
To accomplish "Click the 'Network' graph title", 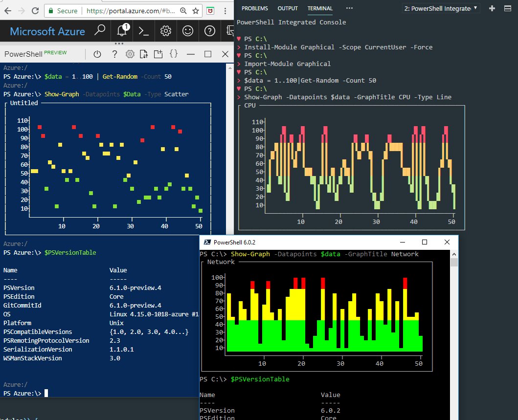I will (x=221, y=262).
